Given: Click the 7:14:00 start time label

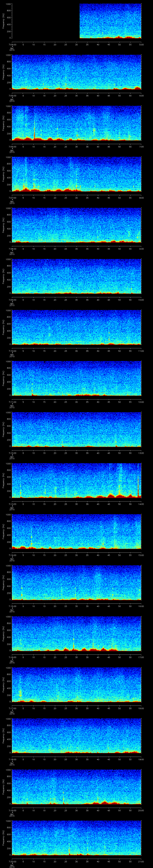Looking at the screenshot, I should [12, 555].
